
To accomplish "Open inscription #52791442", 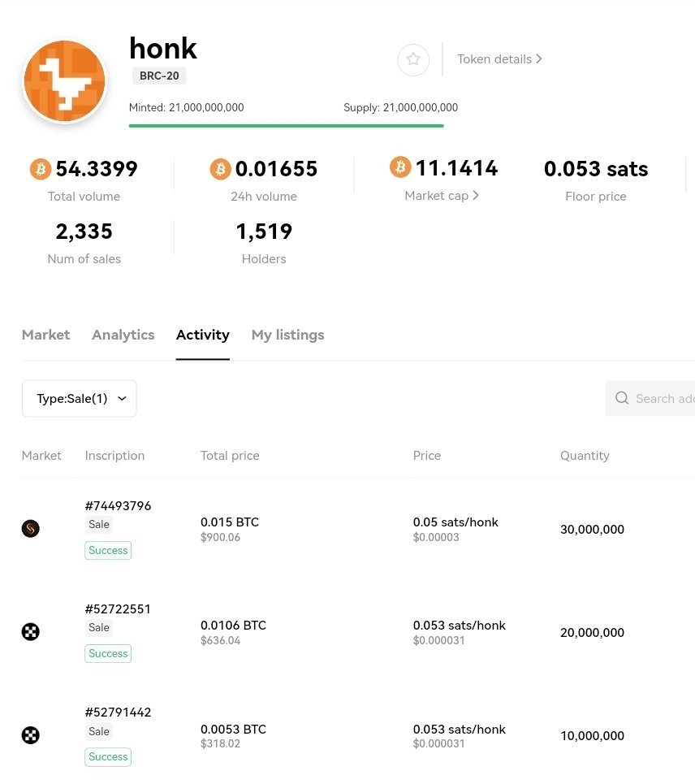I will (118, 712).
